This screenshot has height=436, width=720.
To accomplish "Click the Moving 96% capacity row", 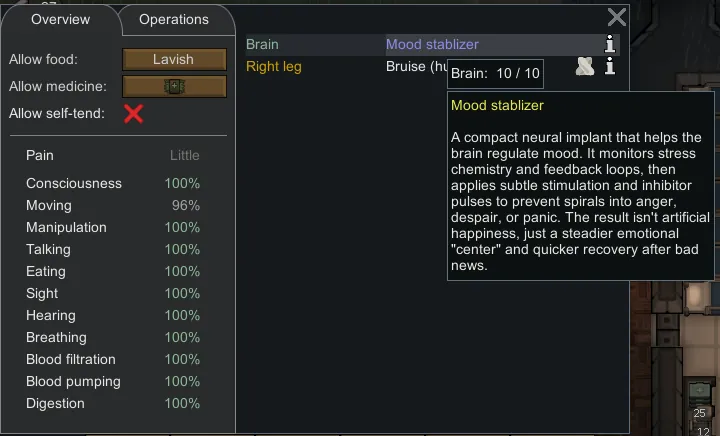I will [x=113, y=206].
